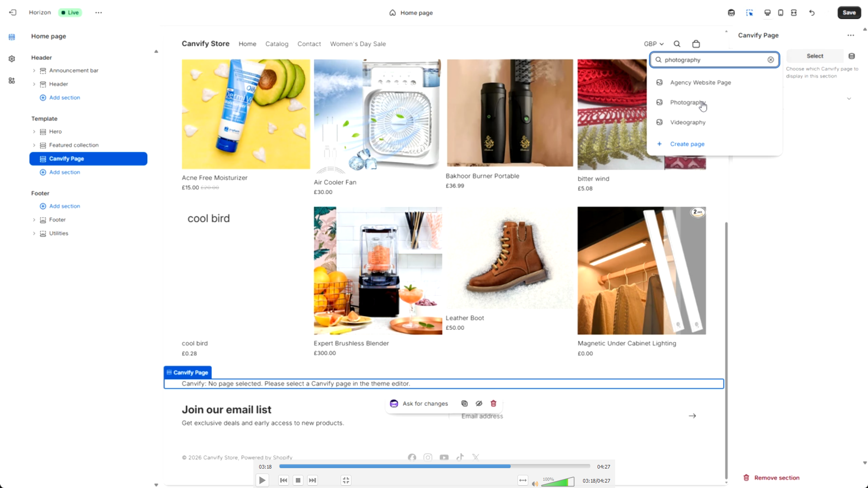Viewport: 868px width, 488px height.
Task: Open App embeds icon in sidebar
Action: tap(11, 81)
